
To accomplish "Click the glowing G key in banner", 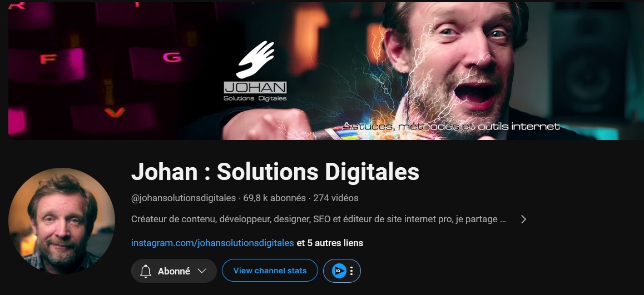I will pyautogui.click(x=172, y=57).
